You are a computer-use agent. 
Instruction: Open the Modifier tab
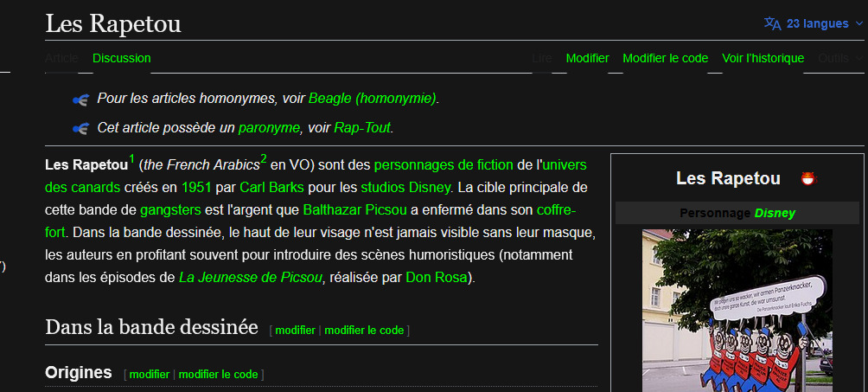(x=587, y=58)
